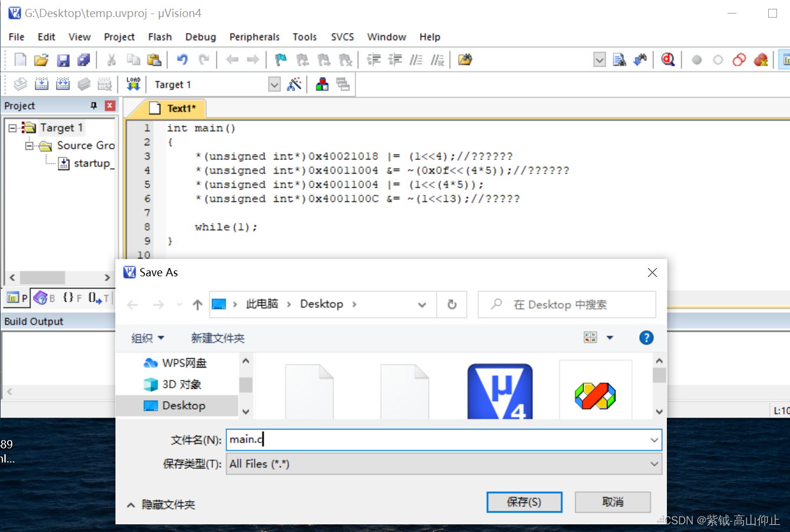Open Batch Build from the build toolbar

point(83,84)
